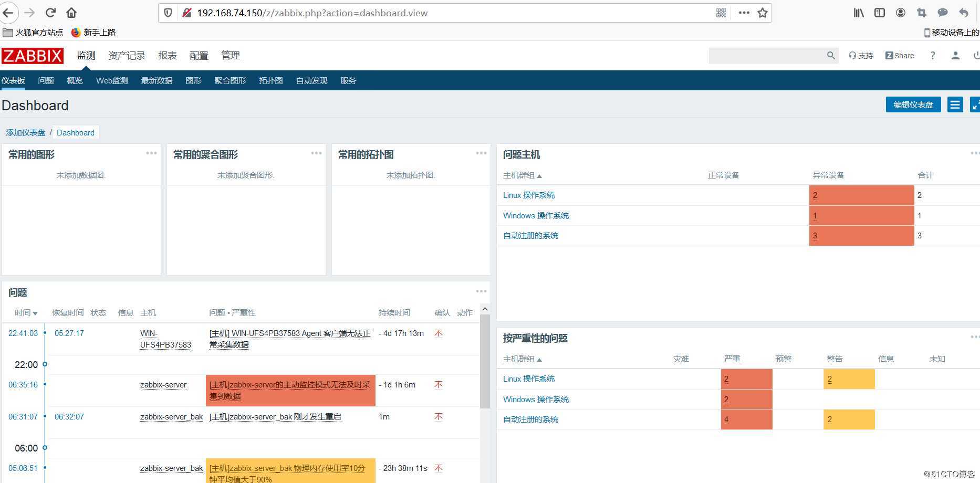Open the 资产记录 main menu
980x483 pixels.
point(127,56)
